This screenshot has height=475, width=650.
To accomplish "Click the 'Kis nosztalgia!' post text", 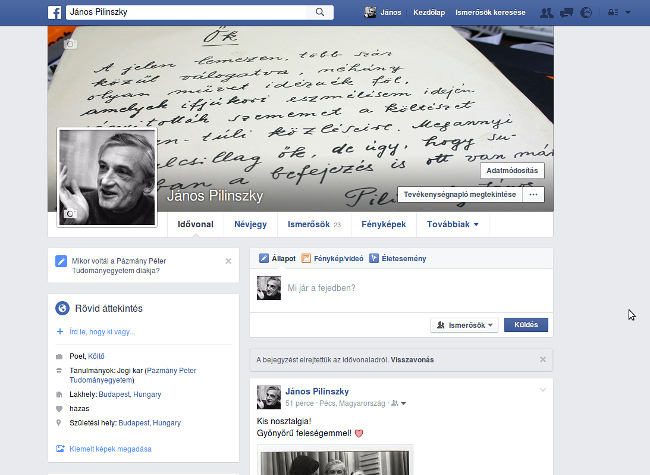I will [x=284, y=421].
